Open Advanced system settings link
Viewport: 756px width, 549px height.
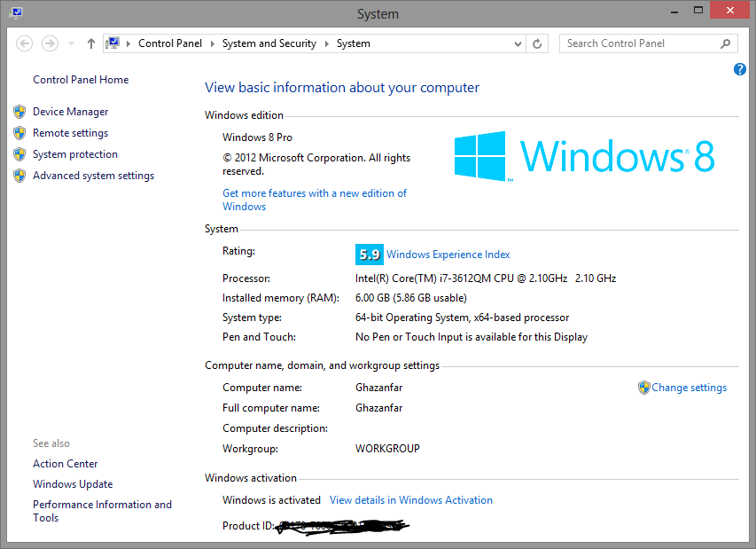(x=94, y=175)
